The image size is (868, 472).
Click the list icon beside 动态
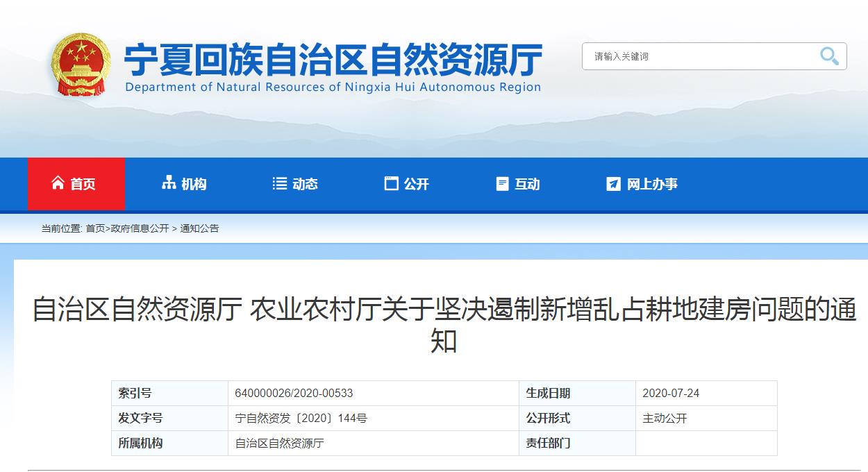point(279,183)
